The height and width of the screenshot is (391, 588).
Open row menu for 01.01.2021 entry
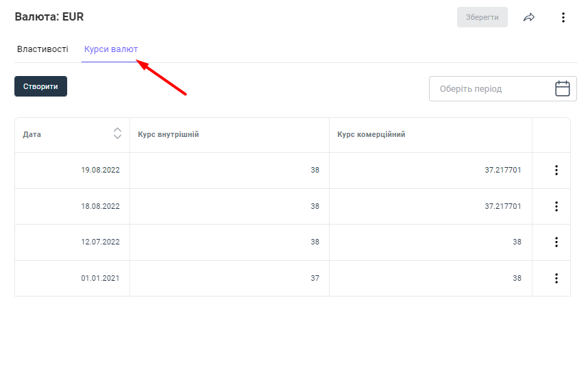556,278
